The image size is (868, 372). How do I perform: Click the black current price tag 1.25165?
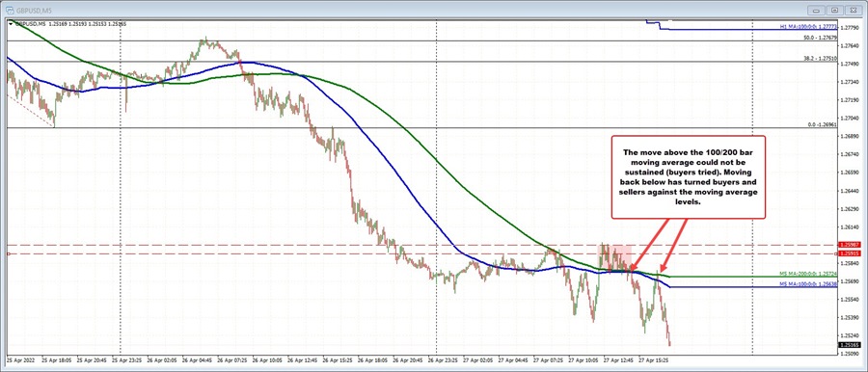[x=850, y=344]
